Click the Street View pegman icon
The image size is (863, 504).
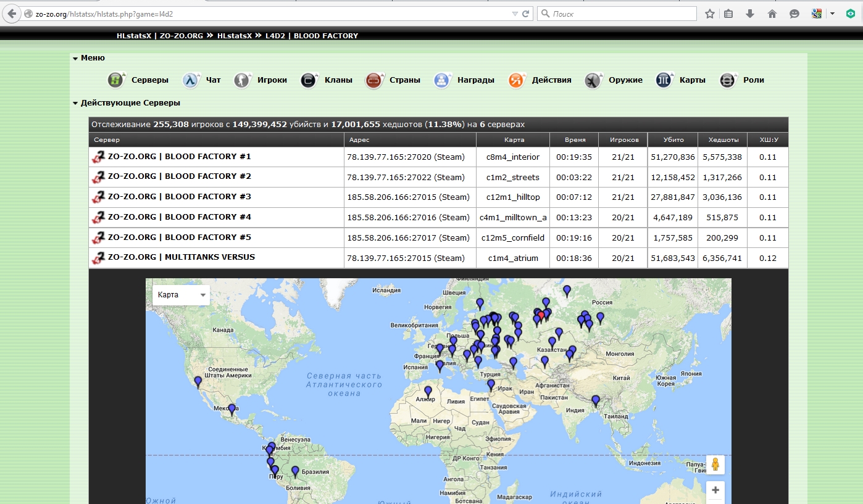pyautogui.click(x=715, y=465)
